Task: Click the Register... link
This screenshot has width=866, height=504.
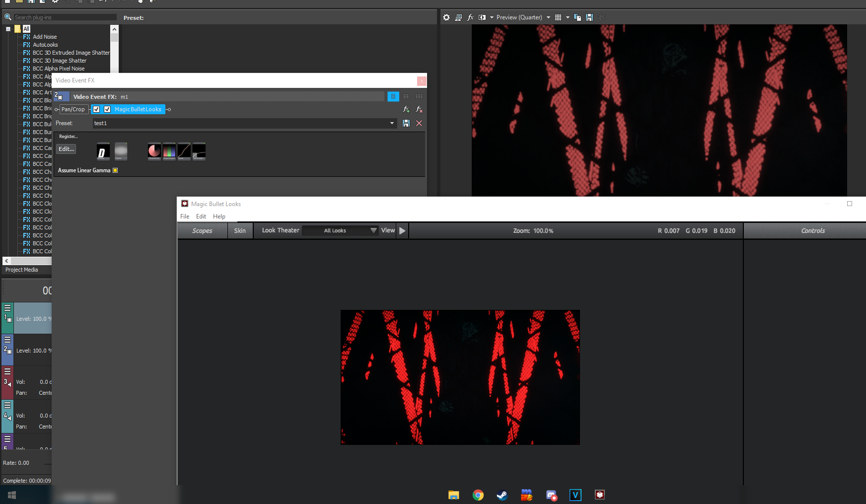Action: [x=68, y=137]
